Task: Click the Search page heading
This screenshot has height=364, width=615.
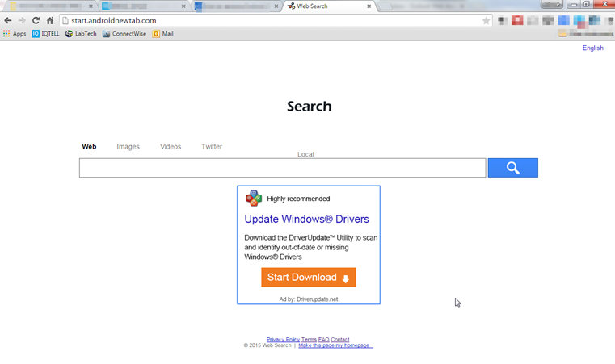Action: [309, 107]
